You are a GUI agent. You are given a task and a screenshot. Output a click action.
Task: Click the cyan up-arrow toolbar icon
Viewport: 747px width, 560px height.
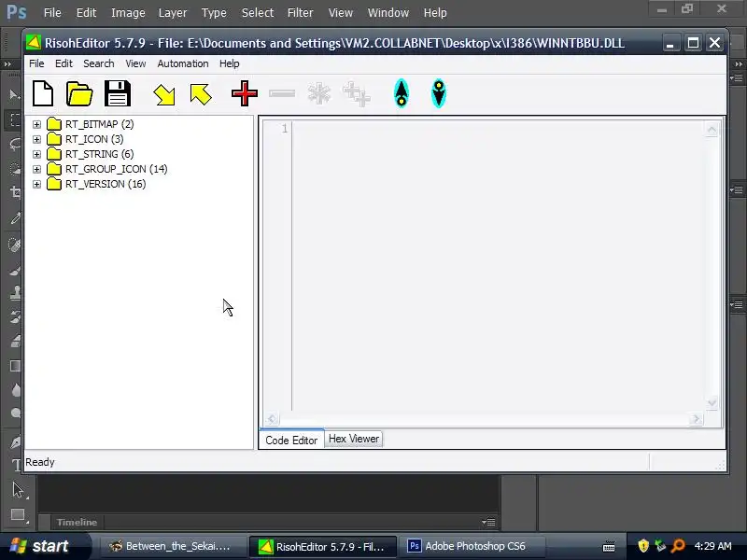coord(402,93)
